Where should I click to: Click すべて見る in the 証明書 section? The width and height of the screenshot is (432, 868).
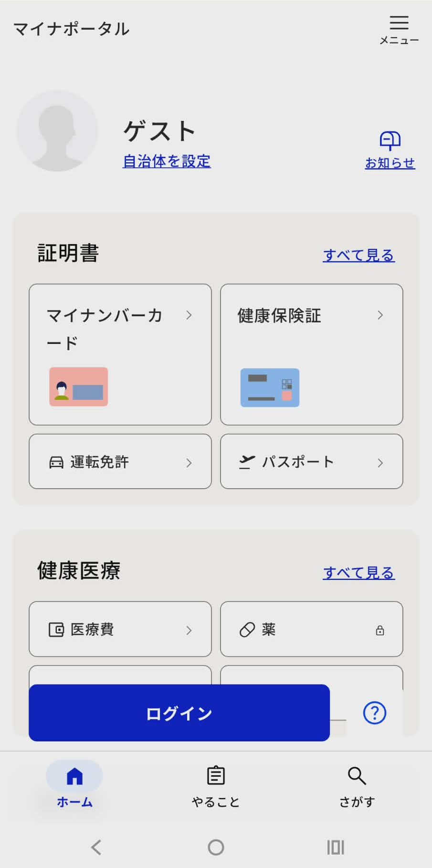click(x=358, y=255)
